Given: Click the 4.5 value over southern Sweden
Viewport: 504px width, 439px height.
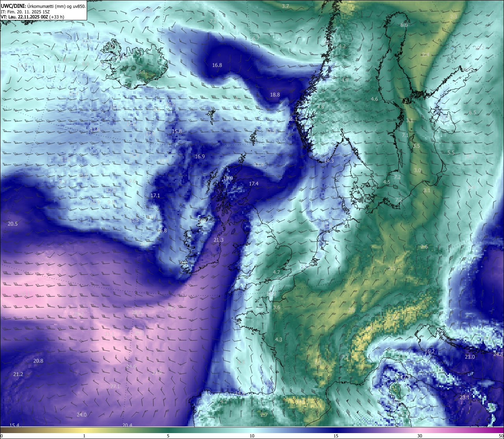Looking at the screenshot, I should tap(387, 182).
